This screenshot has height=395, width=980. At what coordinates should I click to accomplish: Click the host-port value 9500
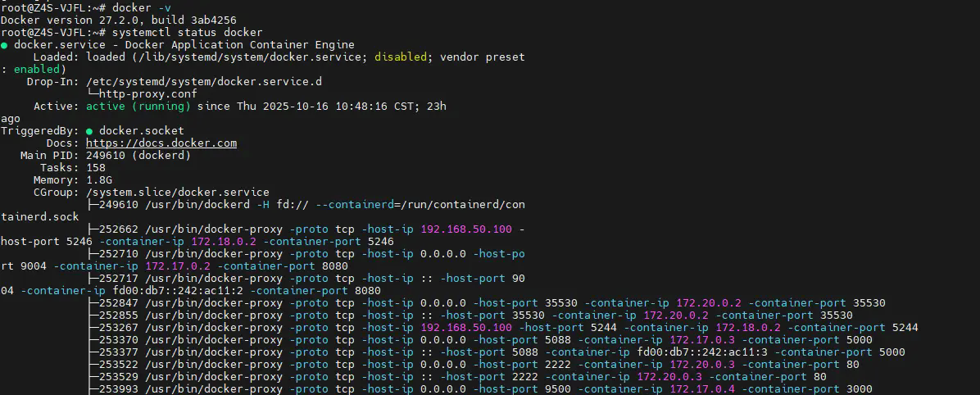click(557, 388)
